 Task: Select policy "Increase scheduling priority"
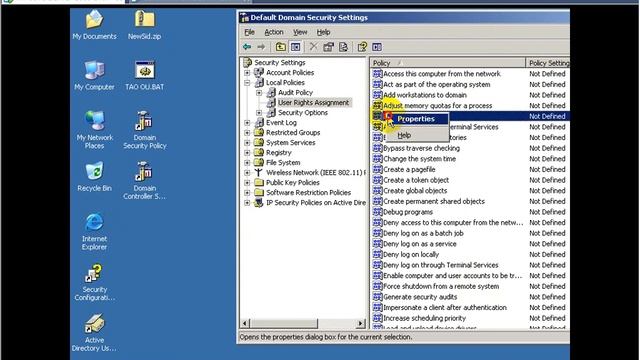coord(424,318)
